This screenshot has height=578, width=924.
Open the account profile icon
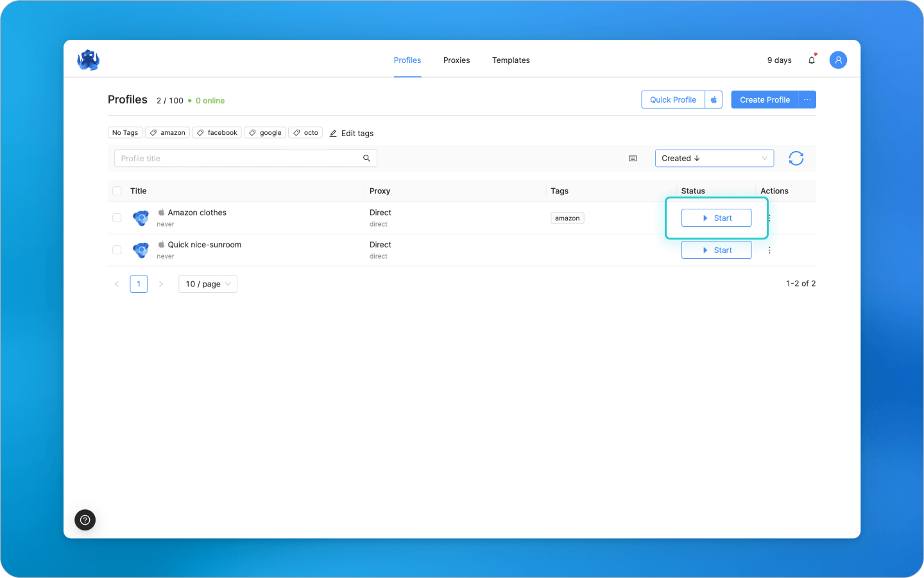838,60
